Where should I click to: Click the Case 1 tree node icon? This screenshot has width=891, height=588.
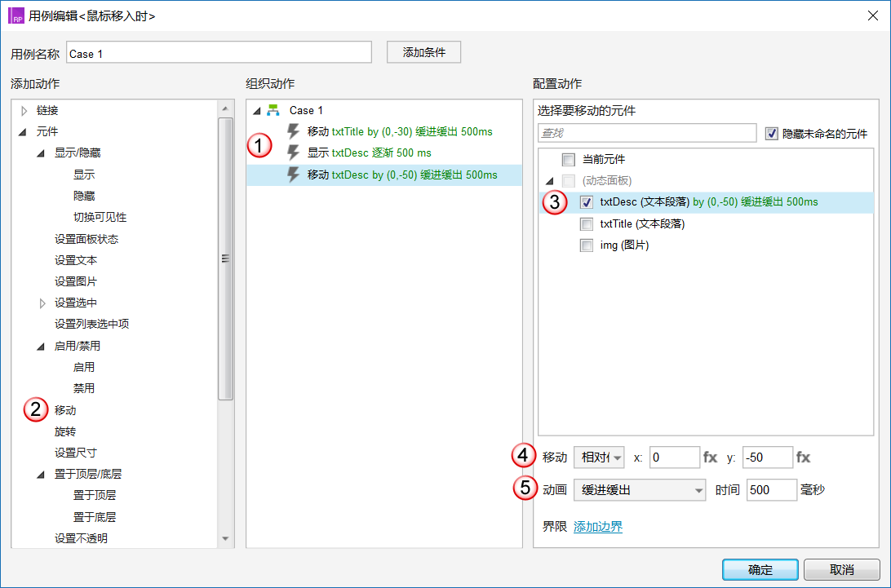click(273, 110)
